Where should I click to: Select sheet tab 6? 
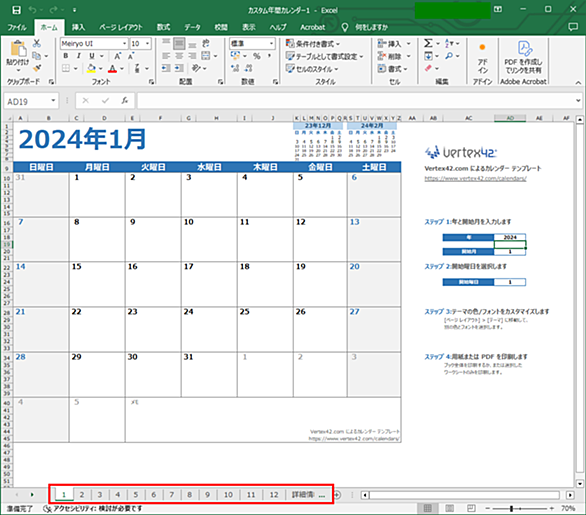pos(154,494)
